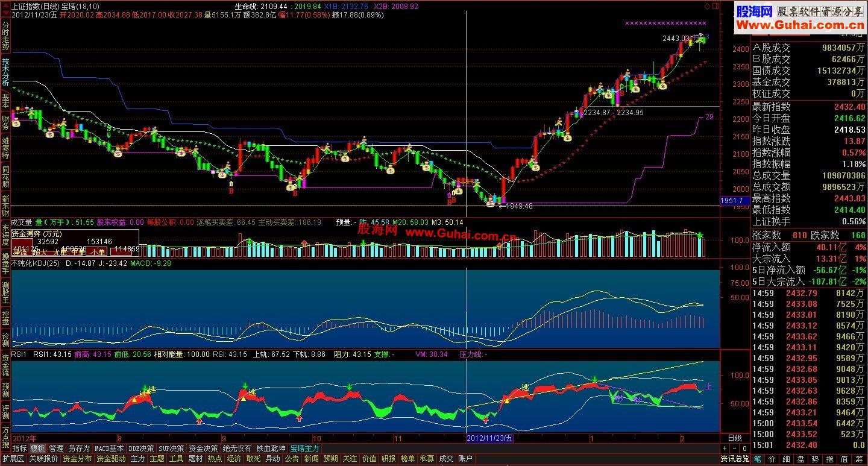868x466 pixels.
Task: Open the 东深度 sidebar tab
Action: [5, 236]
